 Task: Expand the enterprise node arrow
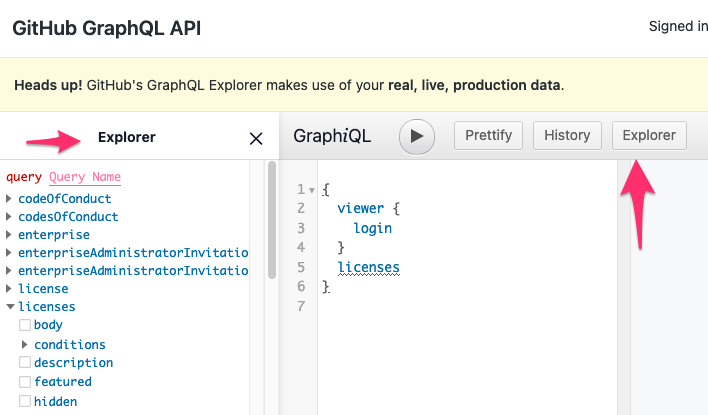click(9, 234)
